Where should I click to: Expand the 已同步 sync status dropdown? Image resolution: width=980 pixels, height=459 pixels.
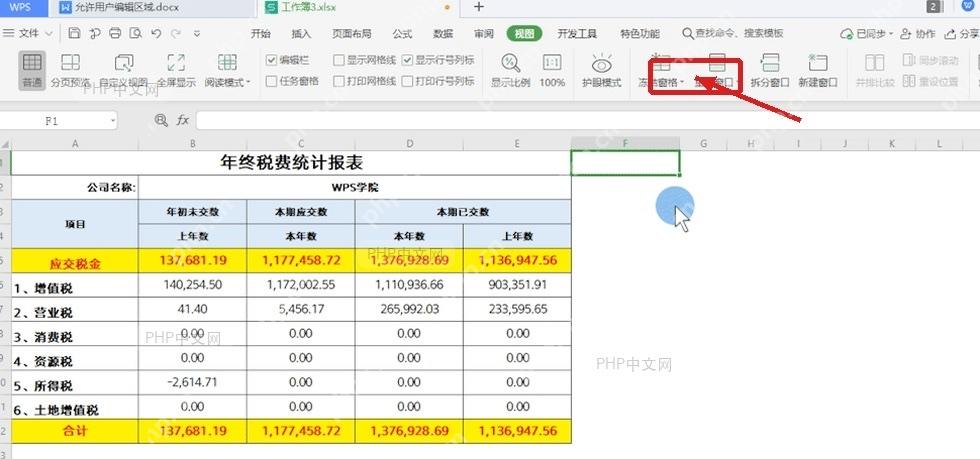[891, 34]
